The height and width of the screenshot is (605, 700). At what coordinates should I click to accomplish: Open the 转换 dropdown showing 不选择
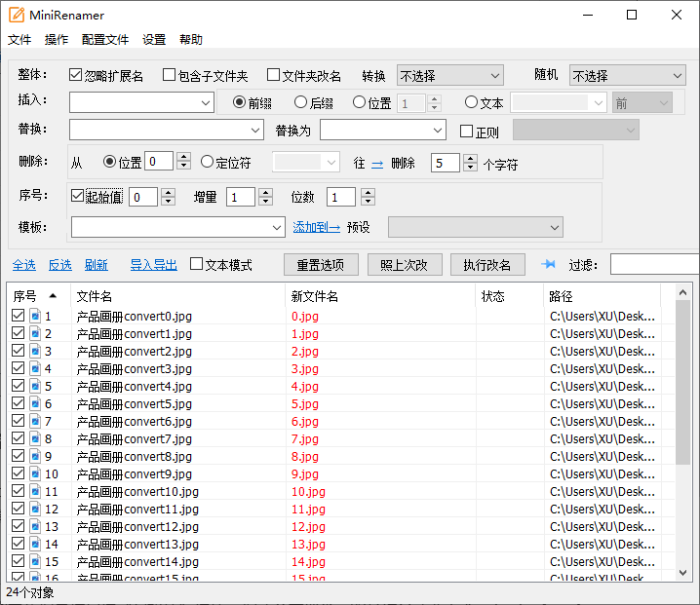(450, 75)
